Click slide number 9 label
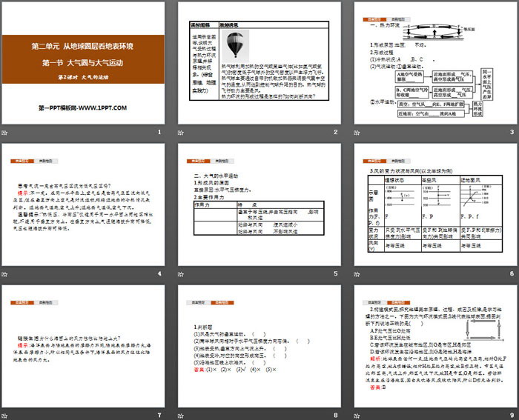Viewport: 519px width, 420px height. coord(512,416)
